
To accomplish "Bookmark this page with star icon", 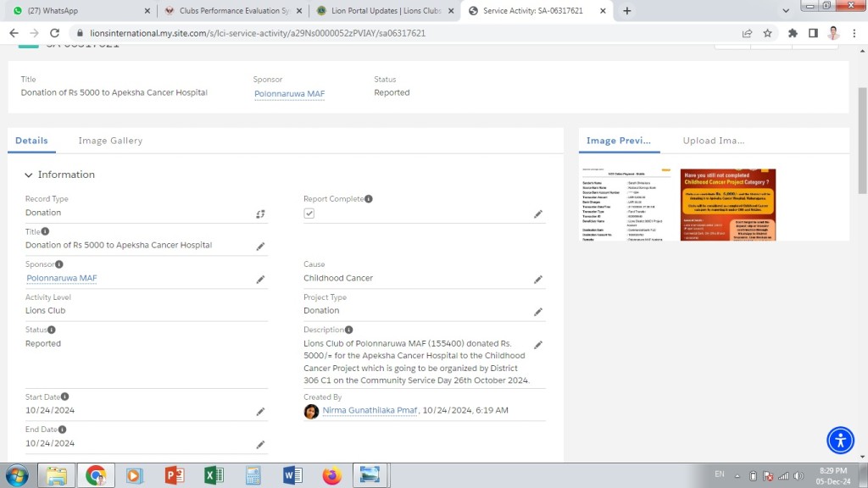I will click(x=767, y=33).
